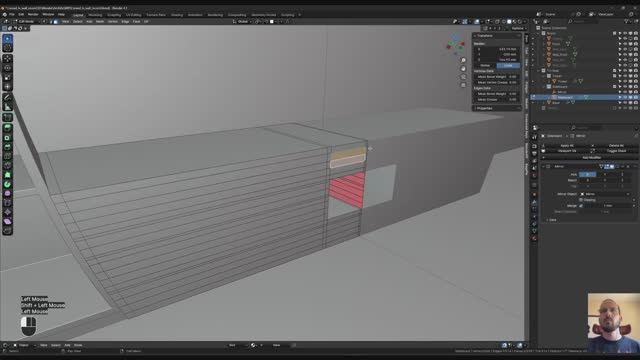Toggle X-ray in viewport header
Viewport: 640px width, 360px height.
point(497,22)
